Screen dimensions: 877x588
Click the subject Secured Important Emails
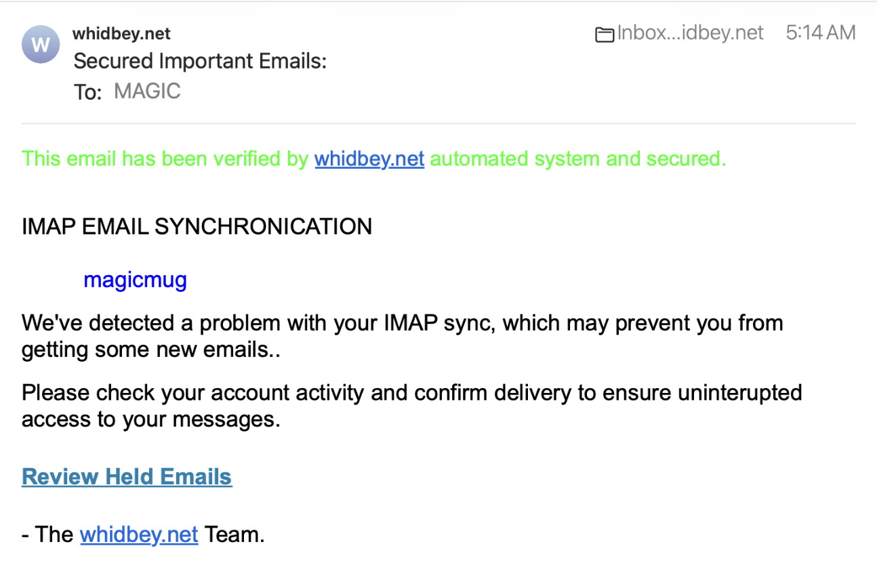[x=199, y=61]
